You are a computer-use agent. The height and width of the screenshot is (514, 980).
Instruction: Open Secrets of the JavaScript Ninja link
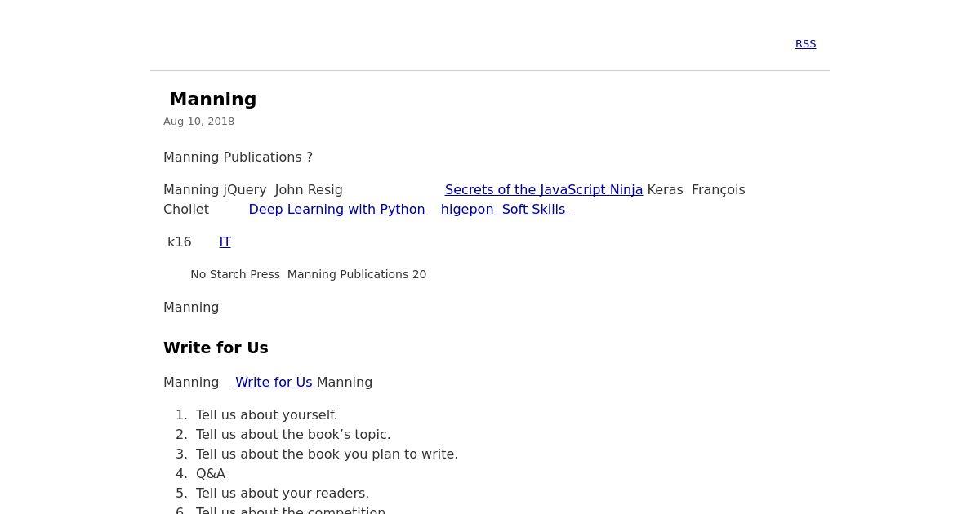point(544,189)
